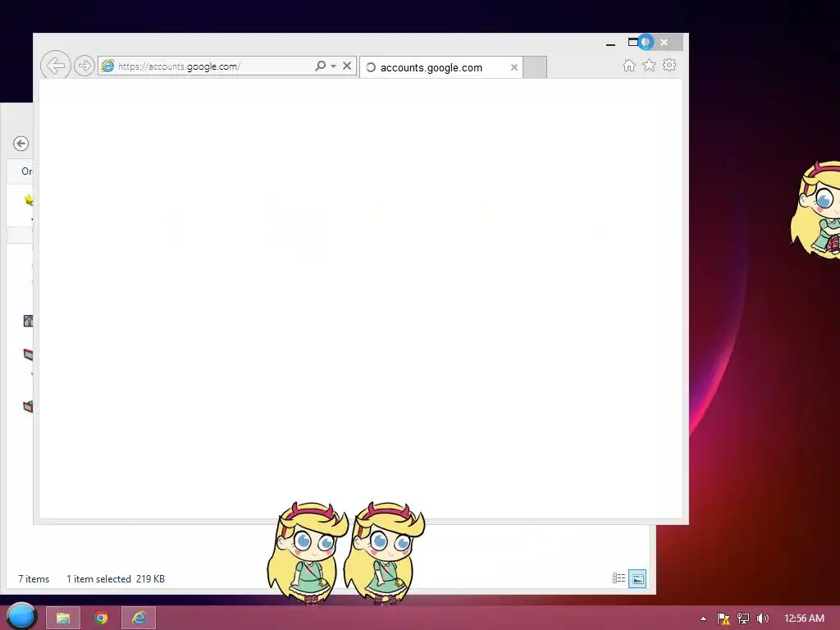Click the '7 items' status text
This screenshot has height=630, width=840.
point(34,579)
